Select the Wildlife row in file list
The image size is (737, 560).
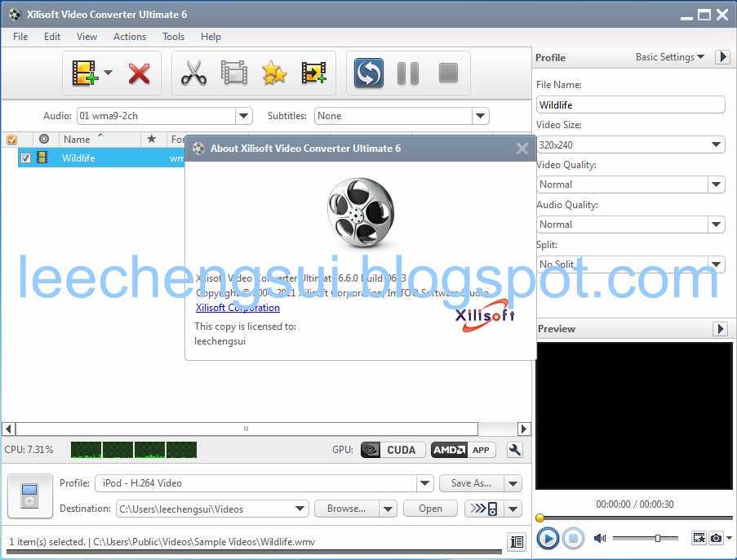101,158
